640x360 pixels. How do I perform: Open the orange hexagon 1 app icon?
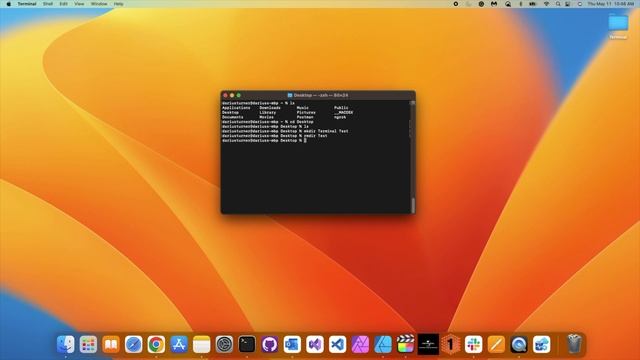(451, 344)
